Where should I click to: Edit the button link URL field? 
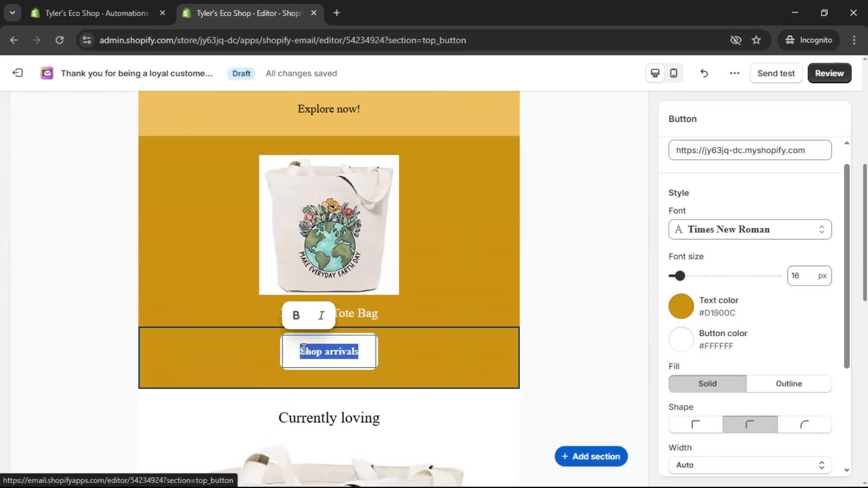749,150
